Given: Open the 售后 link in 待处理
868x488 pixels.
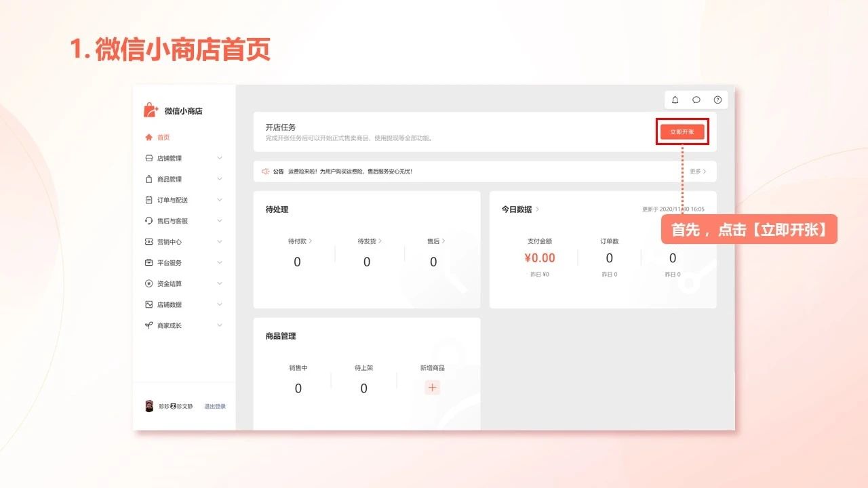Looking at the screenshot, I should [436, 241].
